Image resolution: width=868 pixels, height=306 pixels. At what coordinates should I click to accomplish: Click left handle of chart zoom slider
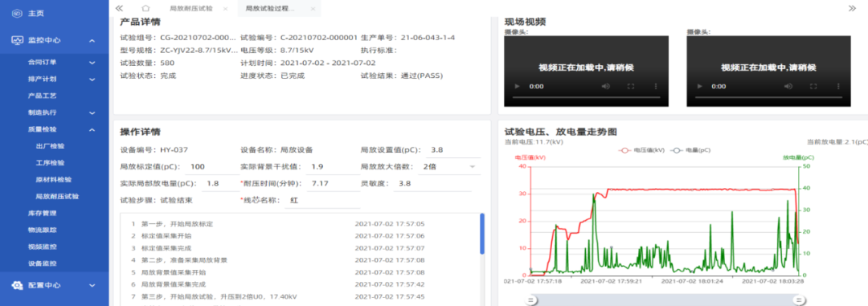pos(530,300)
